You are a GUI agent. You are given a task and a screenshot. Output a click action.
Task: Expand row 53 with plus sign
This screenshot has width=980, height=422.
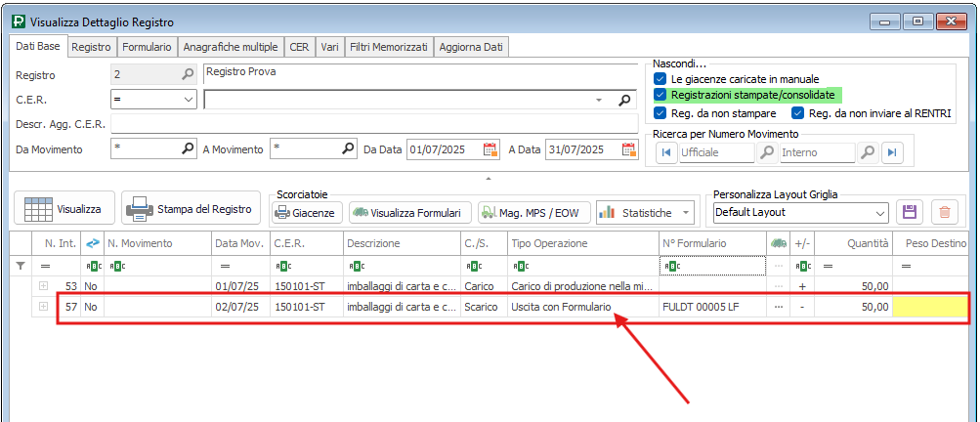43,285
